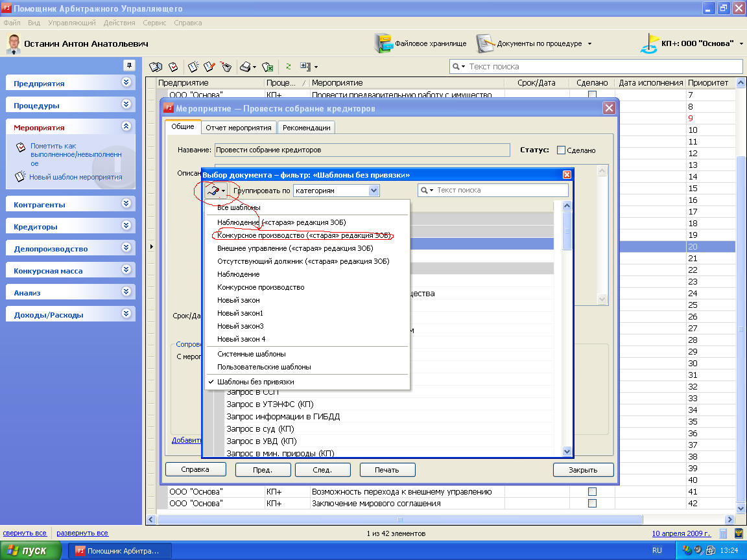Click the Название field with Провести собрание кредиторов
The image size is (747, 560).
362,150
